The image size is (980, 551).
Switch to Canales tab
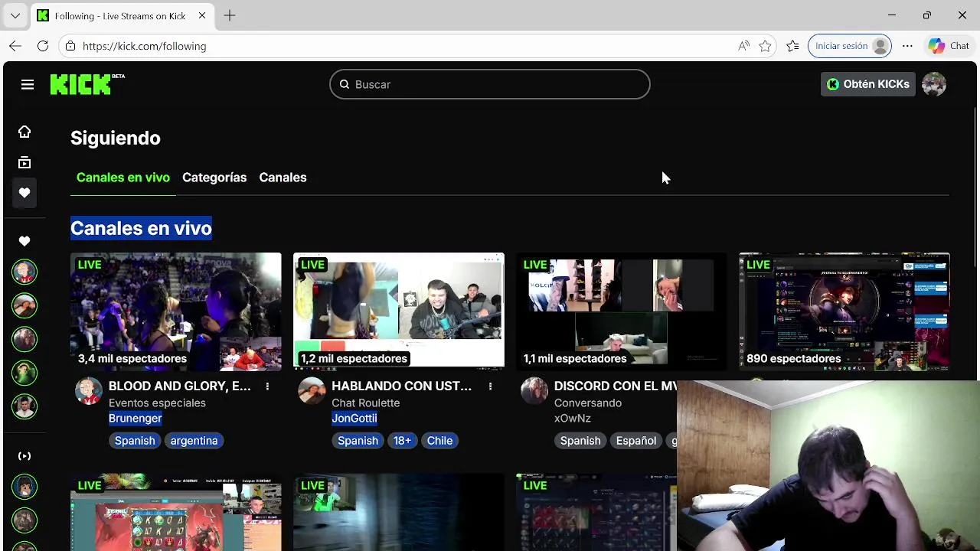click(283, 178)
